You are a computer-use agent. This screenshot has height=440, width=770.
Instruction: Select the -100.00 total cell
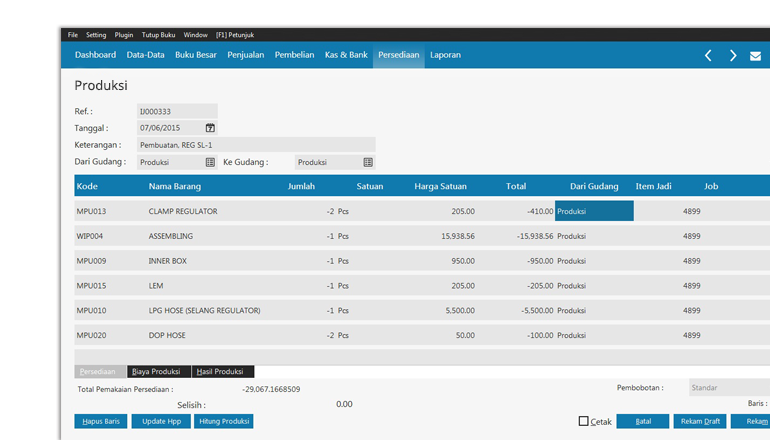[540, 335]
